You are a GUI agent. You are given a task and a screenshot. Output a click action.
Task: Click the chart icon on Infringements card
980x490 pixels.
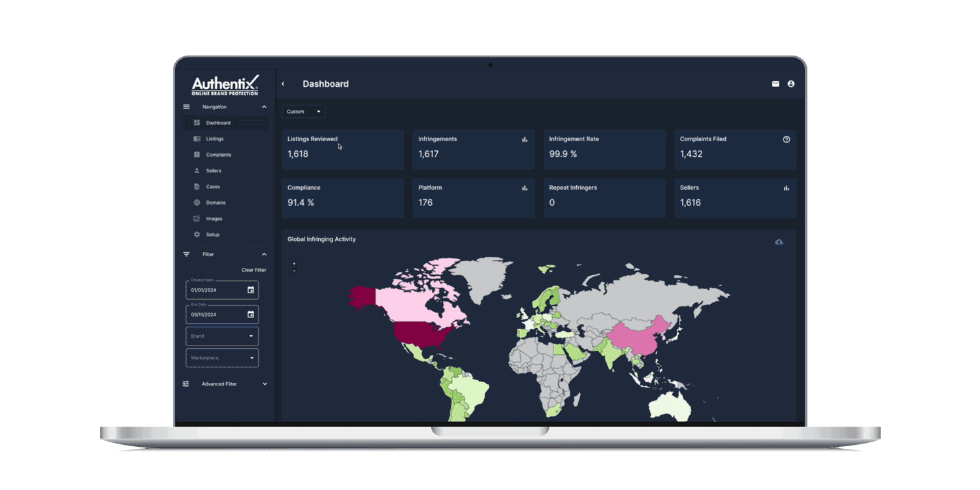525,139
